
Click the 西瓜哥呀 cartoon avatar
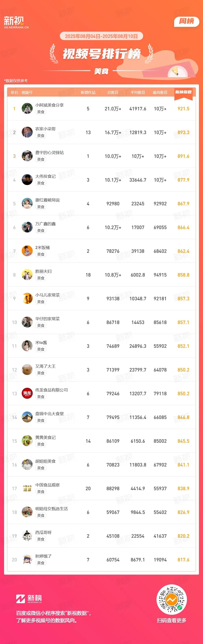[27, 536]
